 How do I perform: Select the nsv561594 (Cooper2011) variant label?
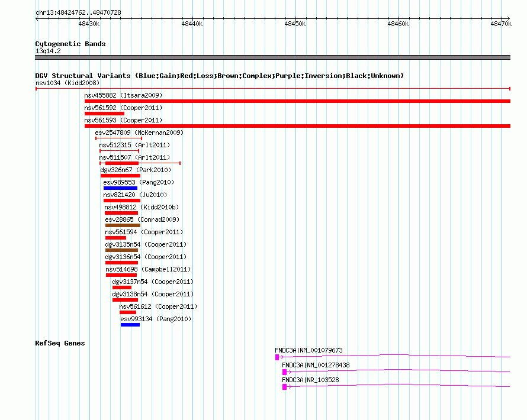(144, 232)
